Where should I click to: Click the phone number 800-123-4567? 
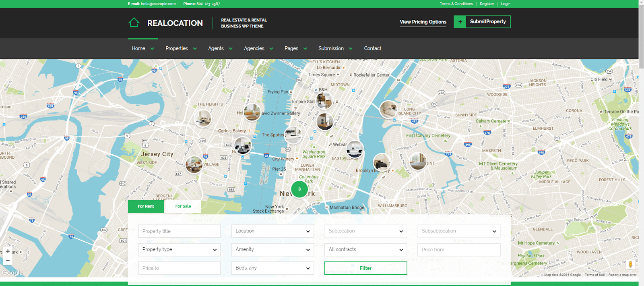click(208, 4)
